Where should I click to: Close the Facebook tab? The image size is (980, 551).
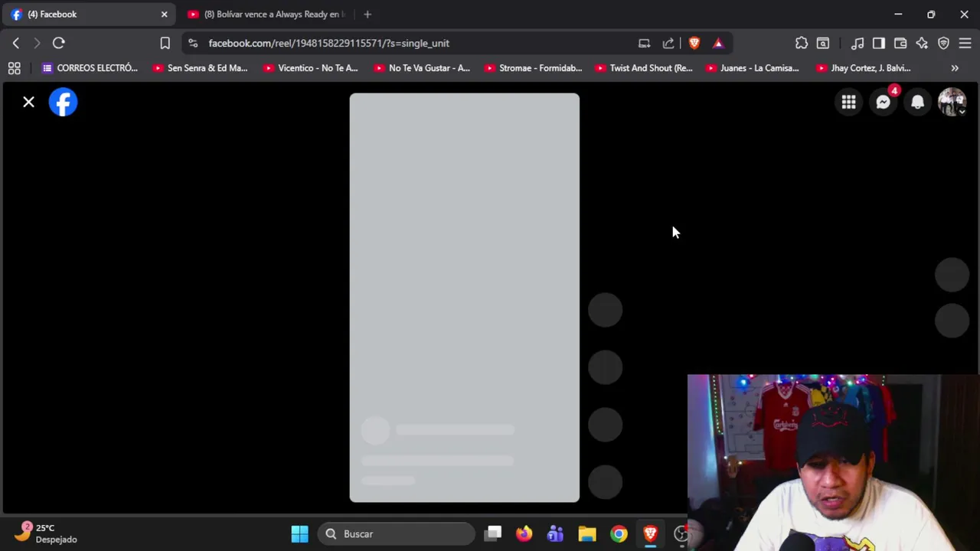(164, 14)
